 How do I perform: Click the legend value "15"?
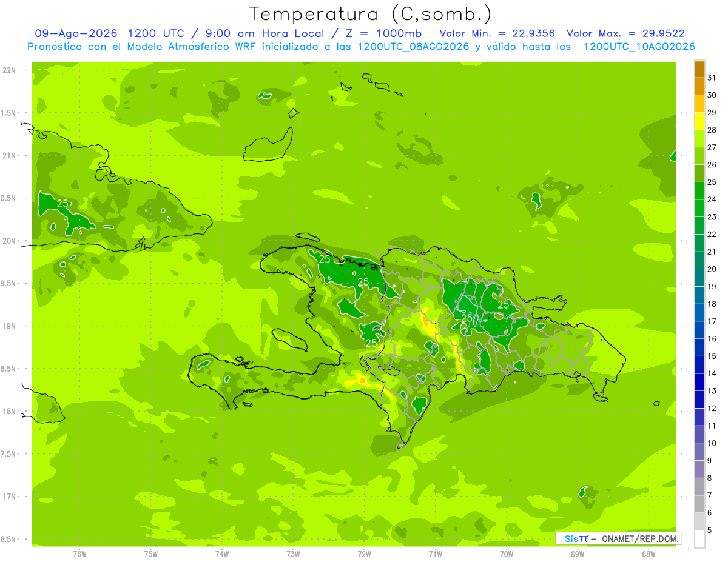coord(712,356)
